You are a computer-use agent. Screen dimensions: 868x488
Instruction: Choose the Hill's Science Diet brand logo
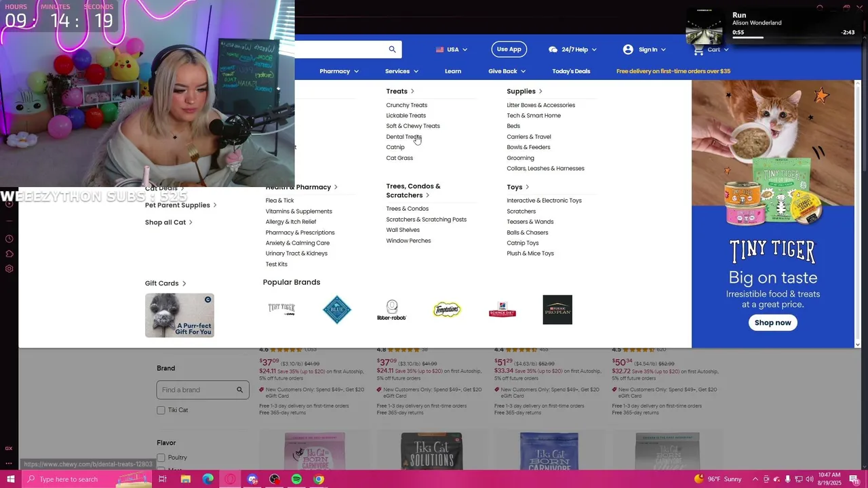tap(502, 310)
